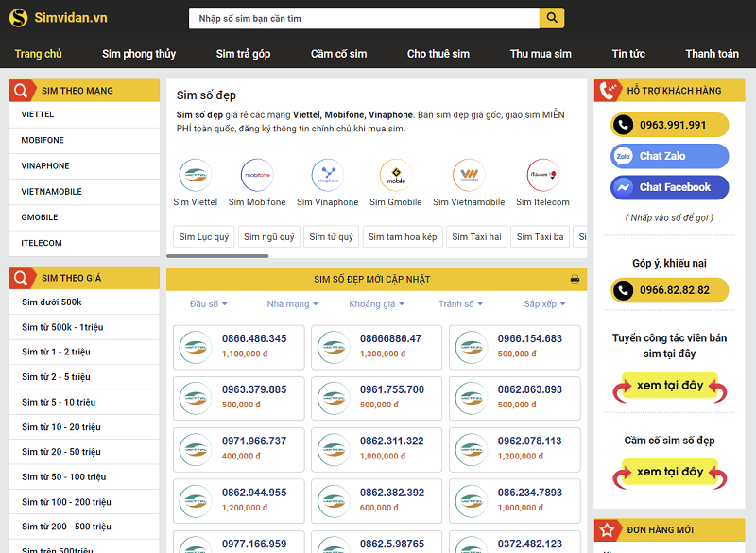Select the Sim Viettel carrier icon
The height and width of the screenshot is (553, 756).
tap(196, 175)
